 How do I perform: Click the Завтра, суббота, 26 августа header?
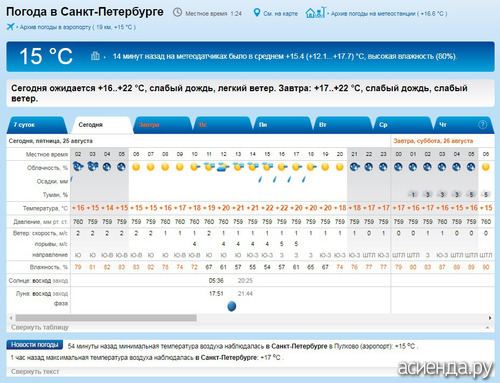pos(433,141)
